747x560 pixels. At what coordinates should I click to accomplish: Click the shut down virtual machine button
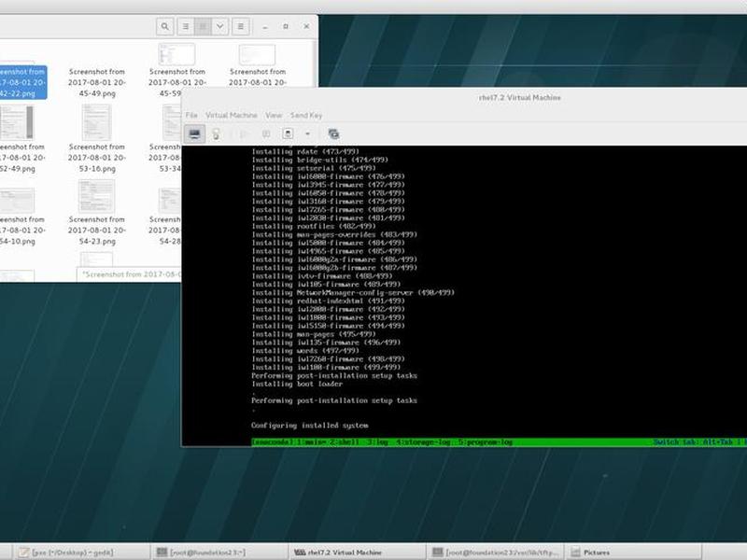[x=288, y=133]
